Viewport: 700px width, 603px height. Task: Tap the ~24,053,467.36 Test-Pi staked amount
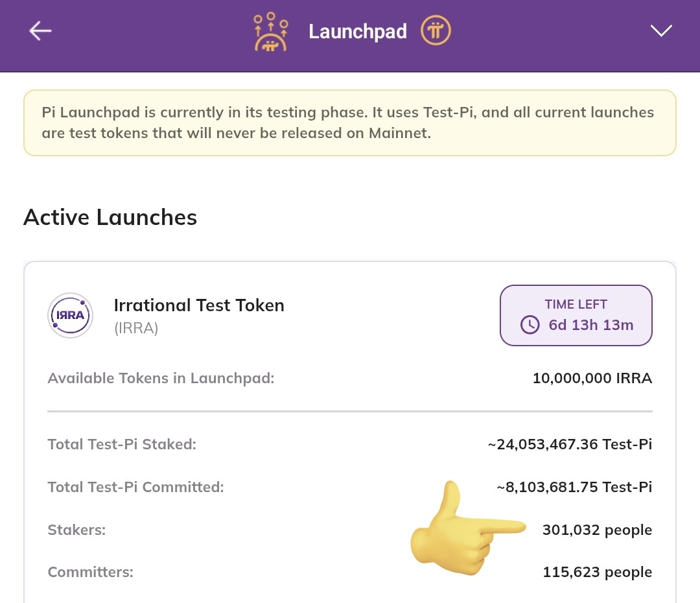click(x=570, y=444)
